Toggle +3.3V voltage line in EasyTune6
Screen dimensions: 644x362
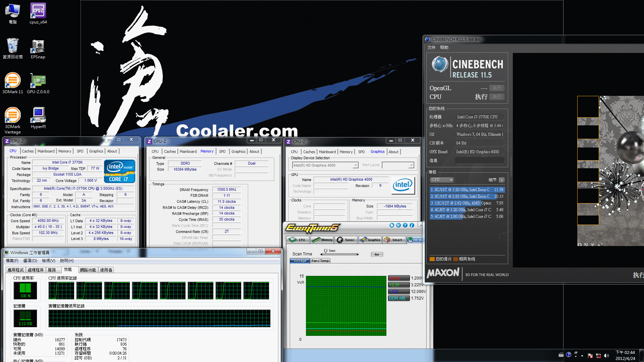[399, 285]
